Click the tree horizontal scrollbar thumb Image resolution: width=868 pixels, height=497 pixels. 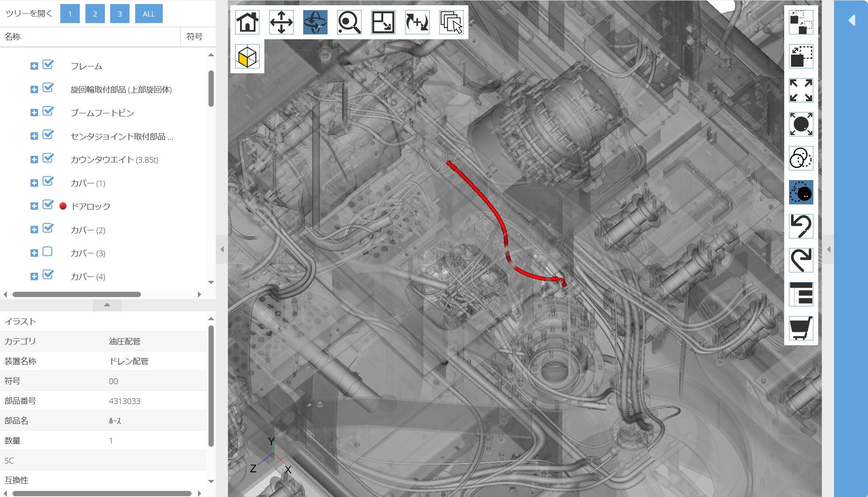tap(77, 294)
